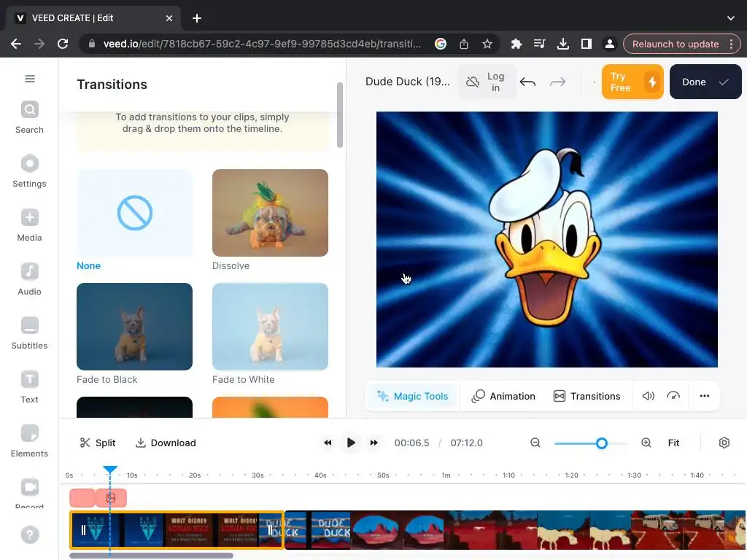Toggle the browser side panel icon
Image resolution: width=747 pixels, height=560 pixels.
[587, 44]
